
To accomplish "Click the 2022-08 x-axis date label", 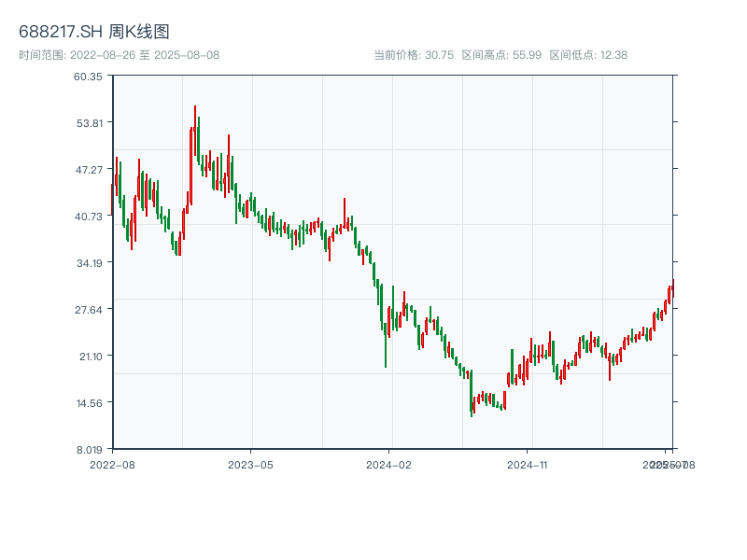I will (112, 464).
